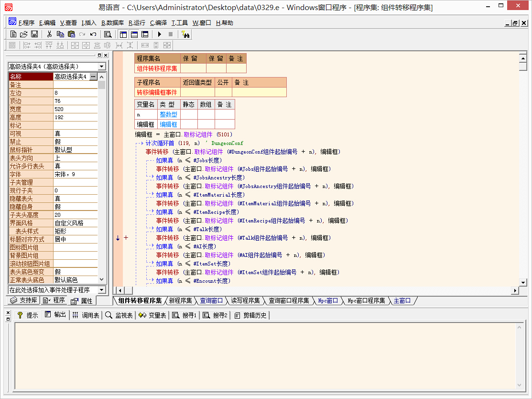Click the binoculars help search icon
This screenshot has width=532, height=399.
pyautogui.click(x=185, y=34)
